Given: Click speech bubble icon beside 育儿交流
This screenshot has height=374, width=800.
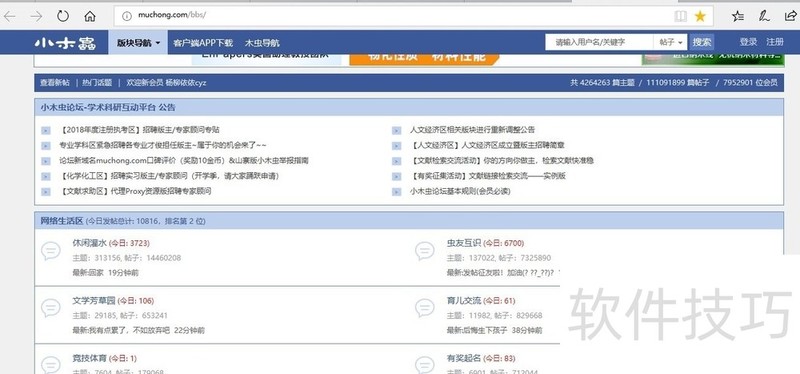Looking at the screenshot, I should pyautogui.click(x=424, y=308).
